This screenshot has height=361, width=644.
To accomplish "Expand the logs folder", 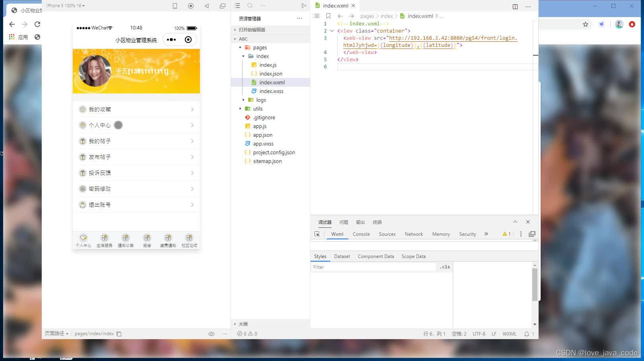I will (243, 100).
